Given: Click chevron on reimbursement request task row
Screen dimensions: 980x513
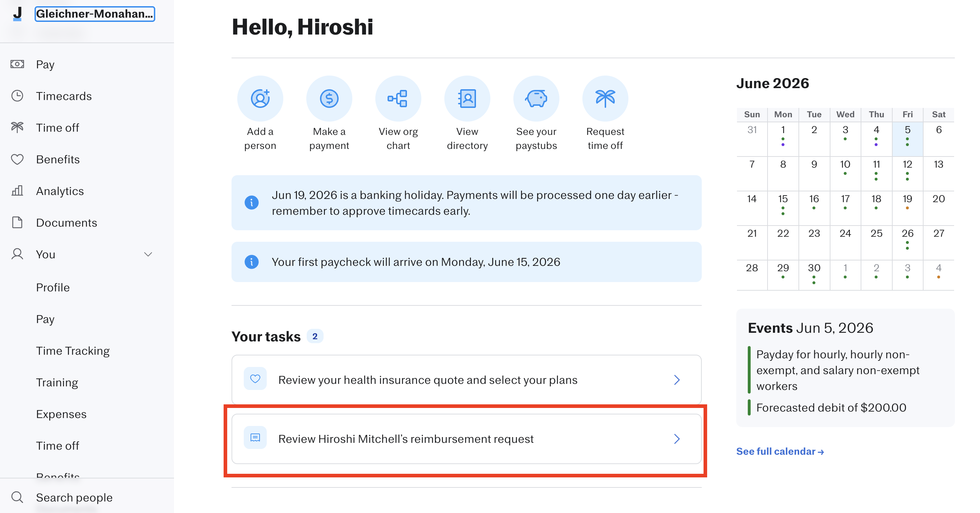Looking at the screenshot, I should (x=677, y=439).
